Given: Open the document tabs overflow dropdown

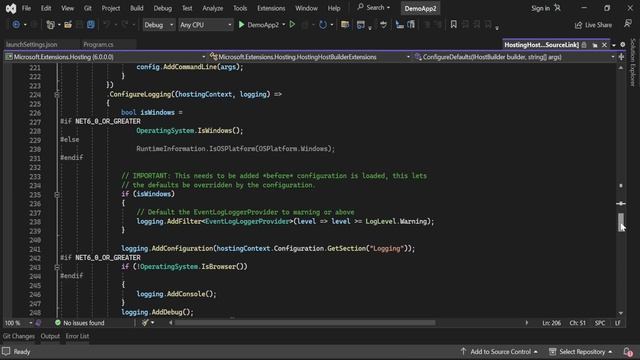Looking at the screenshot, I should [x=614, y=45].
